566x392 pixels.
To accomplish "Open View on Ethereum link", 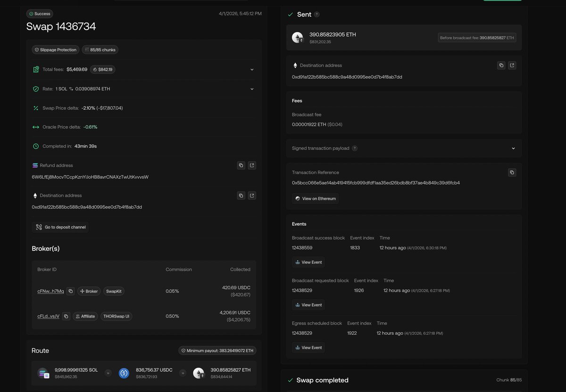I will tap(316, 198).
